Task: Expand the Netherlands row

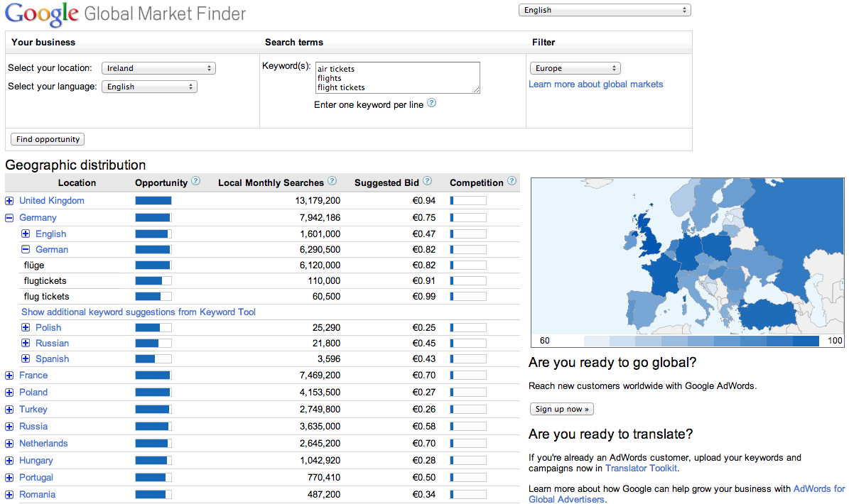Action: [9, 444]
